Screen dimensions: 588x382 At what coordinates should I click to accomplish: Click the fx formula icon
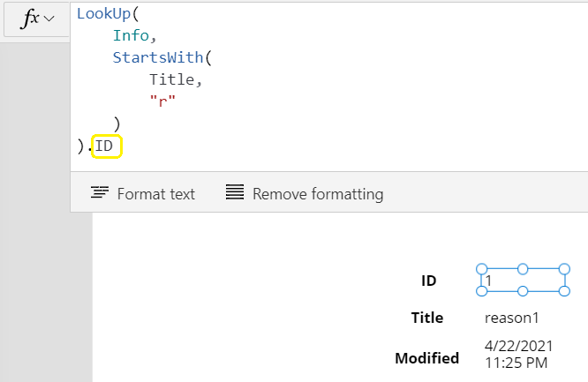[30, 18]
